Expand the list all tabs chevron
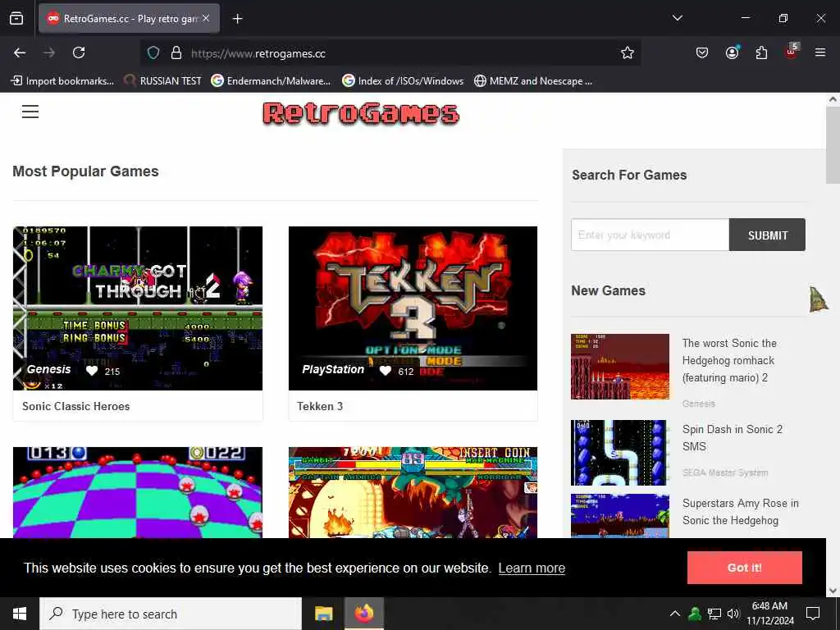 tap(677, 18)
